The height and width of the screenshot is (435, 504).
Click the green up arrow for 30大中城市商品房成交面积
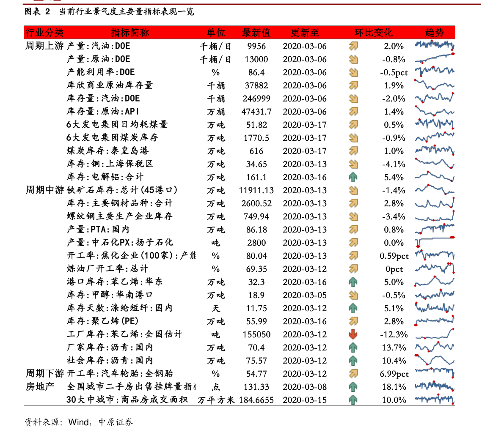(x=353, y=400)
